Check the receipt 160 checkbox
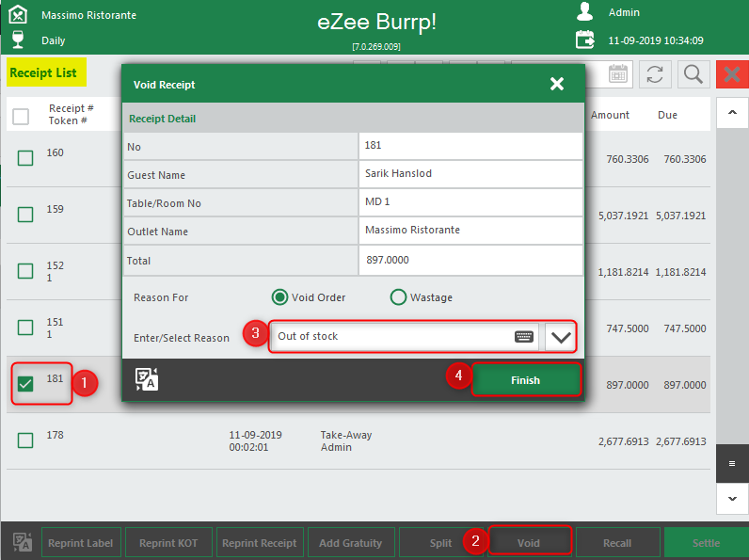The image size is (749, 560). click(25, 158)
